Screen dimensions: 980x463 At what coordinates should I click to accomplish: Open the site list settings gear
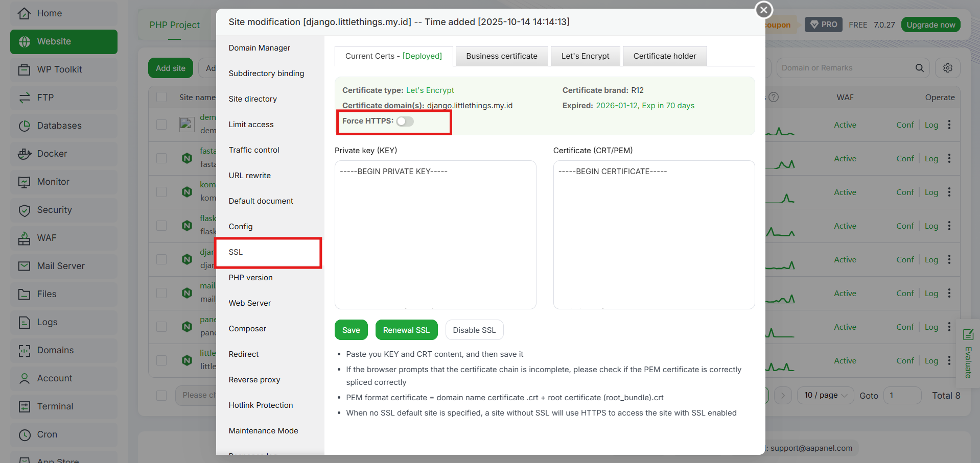(x=948, y=68)
